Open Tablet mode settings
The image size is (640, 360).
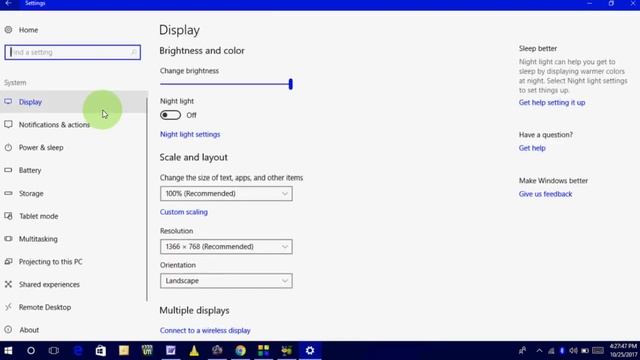tap(38, 216)
